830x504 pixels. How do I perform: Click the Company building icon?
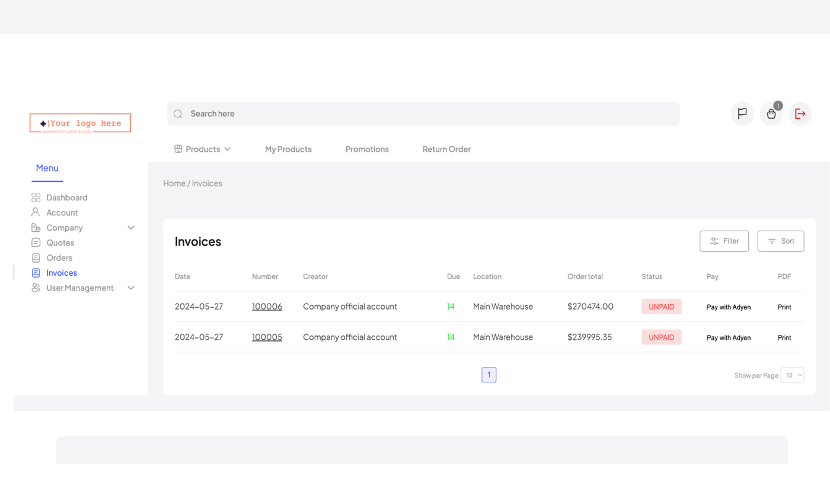36,228
